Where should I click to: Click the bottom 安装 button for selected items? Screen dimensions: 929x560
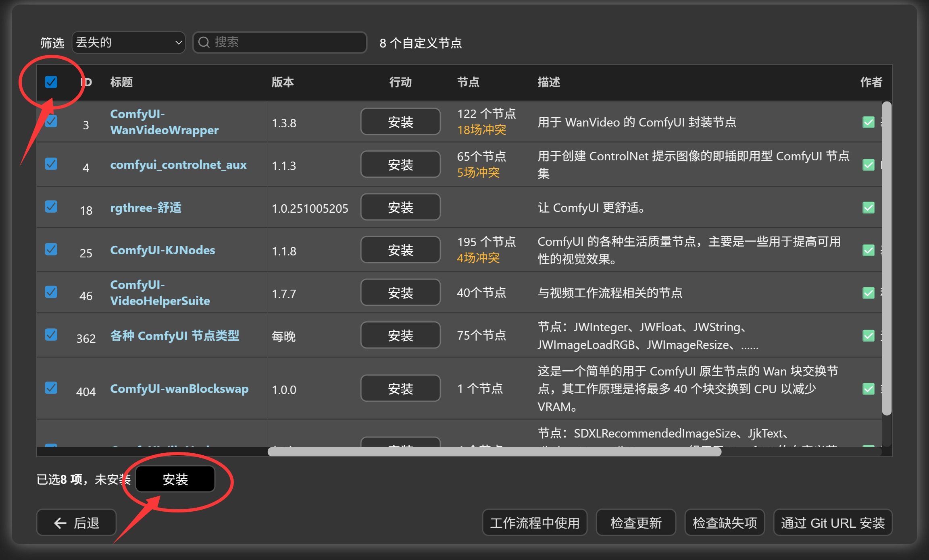[x=175, y=479]
